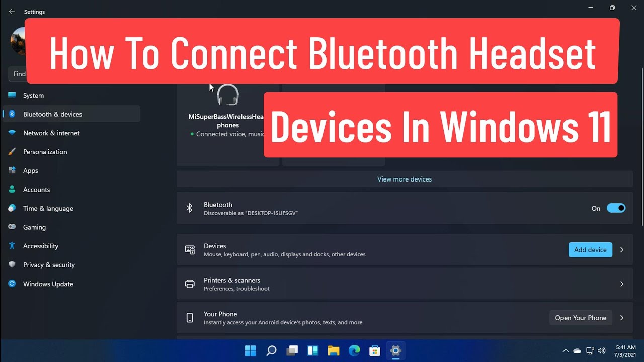Image resolution: width=644 pixels, height=362 pixels.
Task: Click the Bluetooth symbol in Bluetooth row
Action: [190, 208]
